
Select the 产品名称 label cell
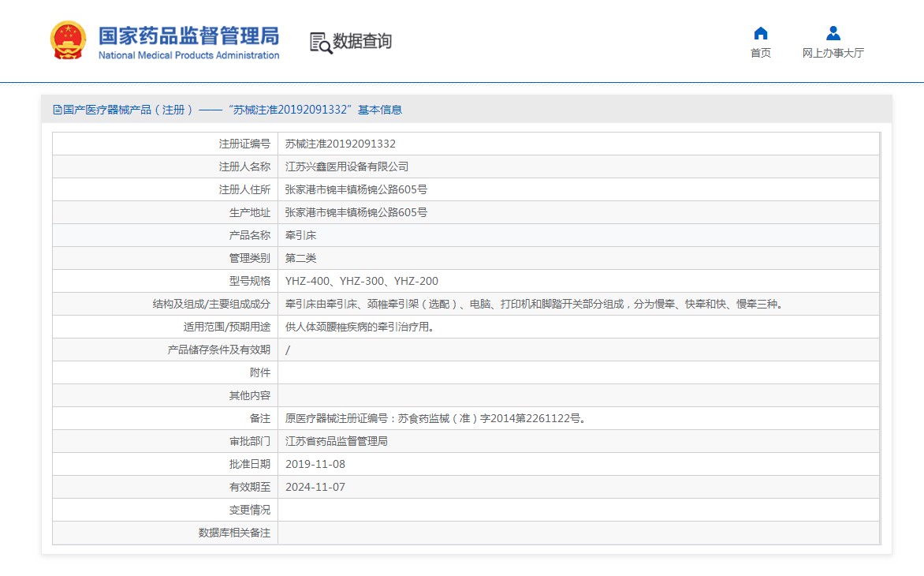[x=165, y=235]
